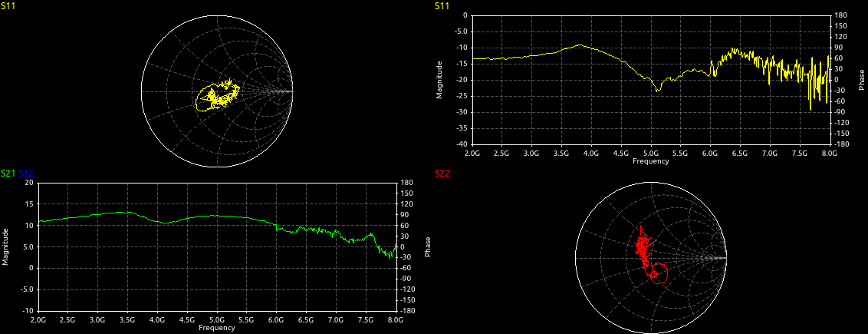Select the green S21 trace label
This screenshot has width=868, height=334.
click(8, 174)
